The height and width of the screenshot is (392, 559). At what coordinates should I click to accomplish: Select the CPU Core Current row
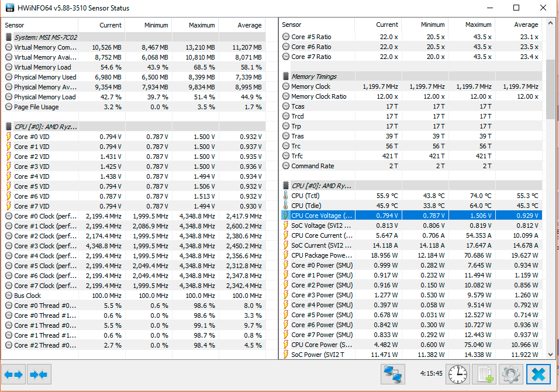[x=412, y=235]
